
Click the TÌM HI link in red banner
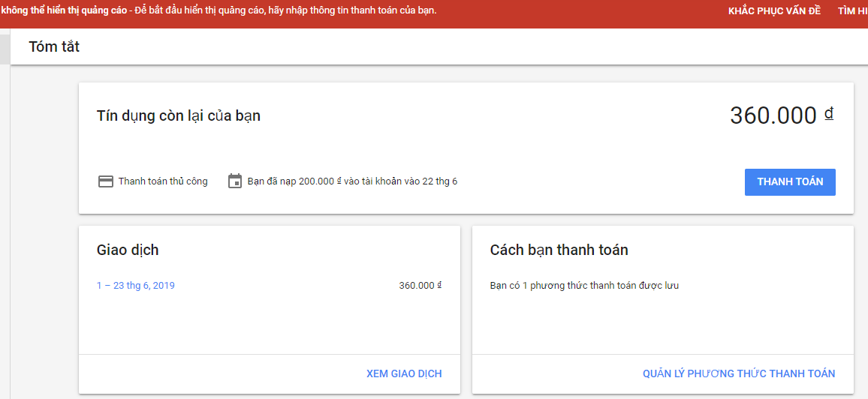[852, 11]
